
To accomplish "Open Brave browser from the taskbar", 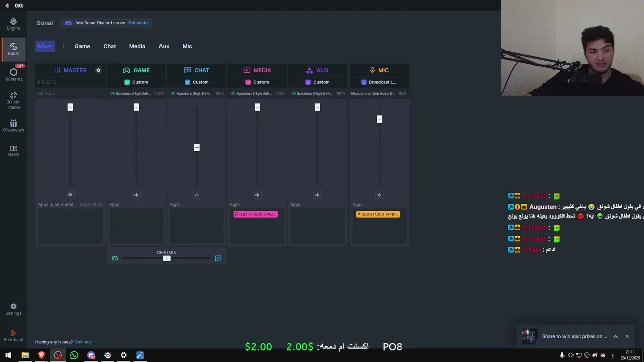I will 41,355.
